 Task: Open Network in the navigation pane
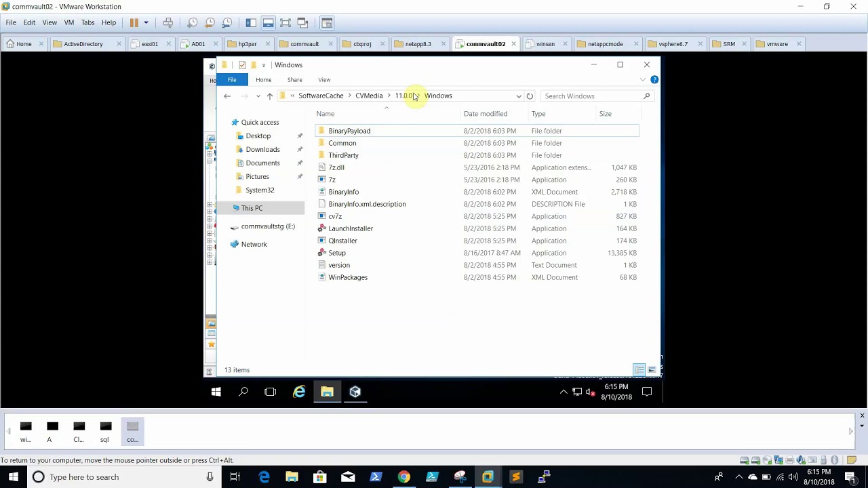point(254,245)
